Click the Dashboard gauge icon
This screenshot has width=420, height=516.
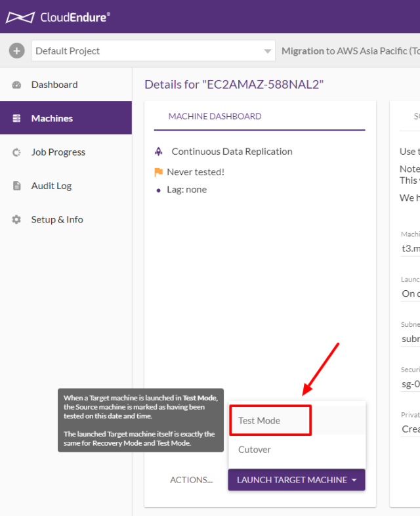(17, 85)
